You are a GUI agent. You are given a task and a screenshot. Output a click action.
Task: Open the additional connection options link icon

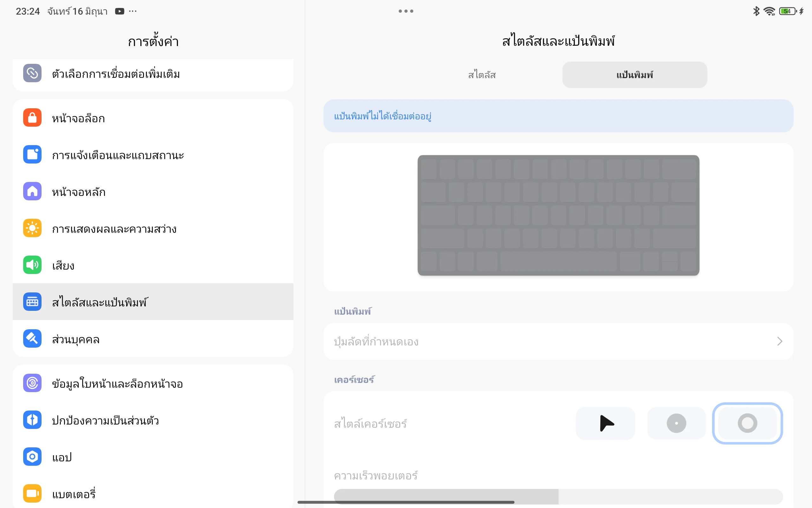32,73
